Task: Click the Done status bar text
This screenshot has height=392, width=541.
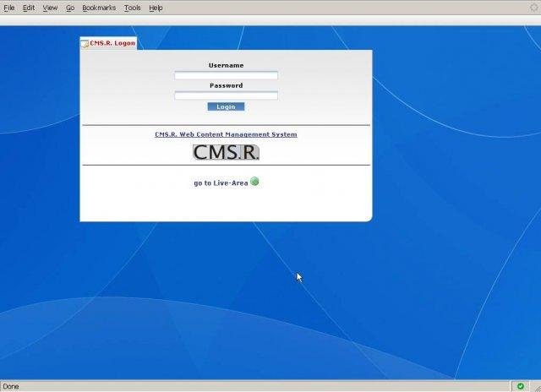Action: click(11, 386)
